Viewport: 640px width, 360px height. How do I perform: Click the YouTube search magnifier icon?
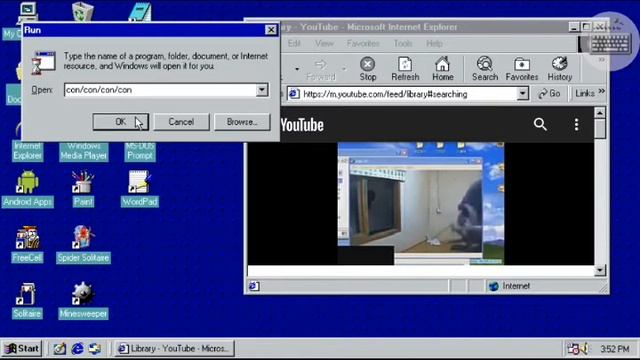pyautogui.click(x=540, y=124)
